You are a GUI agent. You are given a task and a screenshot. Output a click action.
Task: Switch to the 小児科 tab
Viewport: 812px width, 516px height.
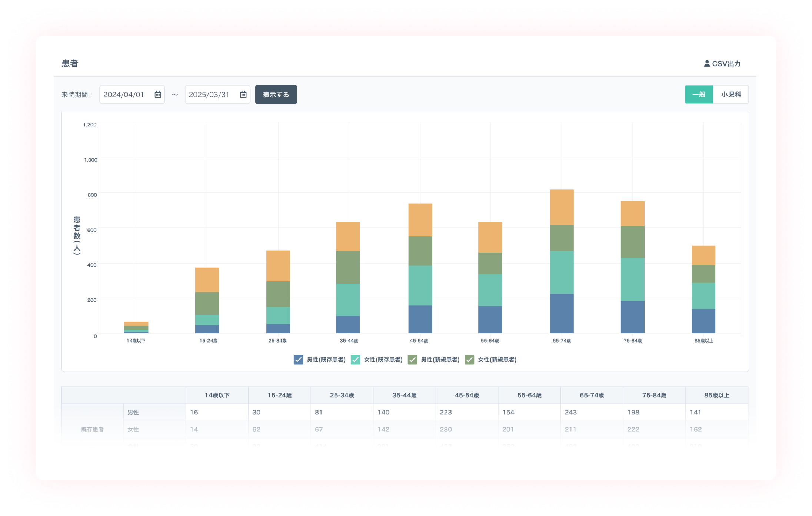point(731,95)
